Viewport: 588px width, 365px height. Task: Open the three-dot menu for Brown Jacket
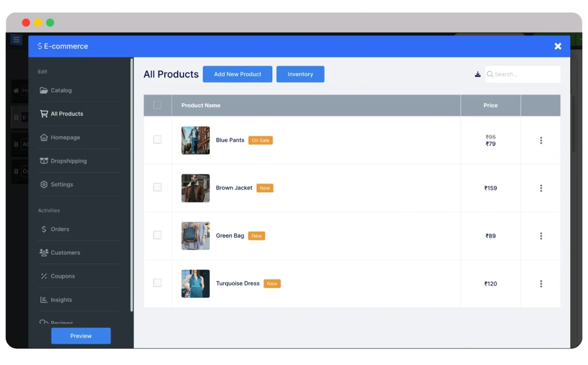540,188
